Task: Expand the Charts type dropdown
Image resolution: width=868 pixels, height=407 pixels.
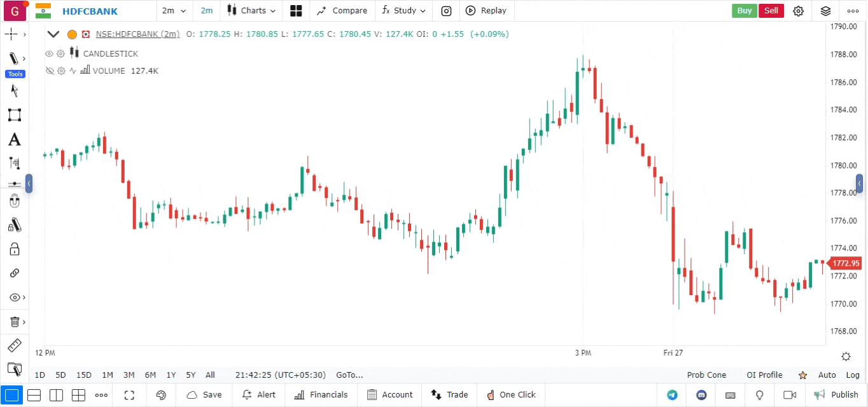Action: [x=252, y=11]
